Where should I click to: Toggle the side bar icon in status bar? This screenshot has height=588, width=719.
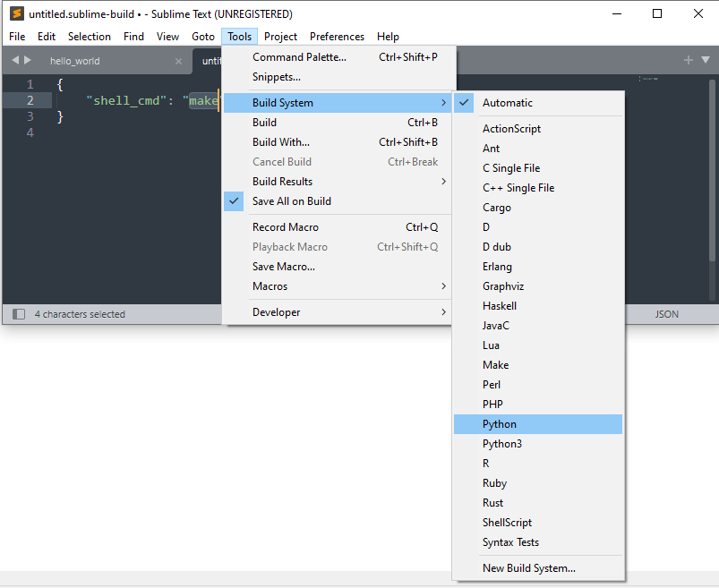click(x=19, y=314)
